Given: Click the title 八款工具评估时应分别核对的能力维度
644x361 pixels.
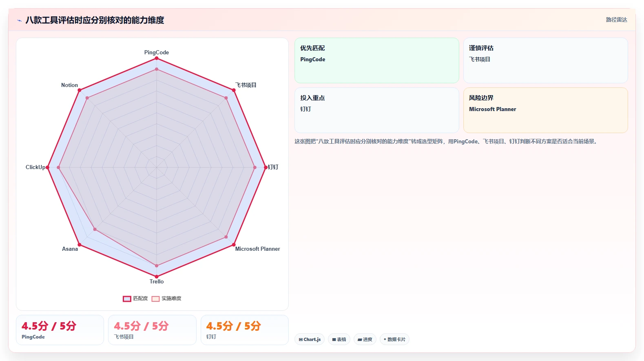Looking at the screenshot, I should click(95, 20).
